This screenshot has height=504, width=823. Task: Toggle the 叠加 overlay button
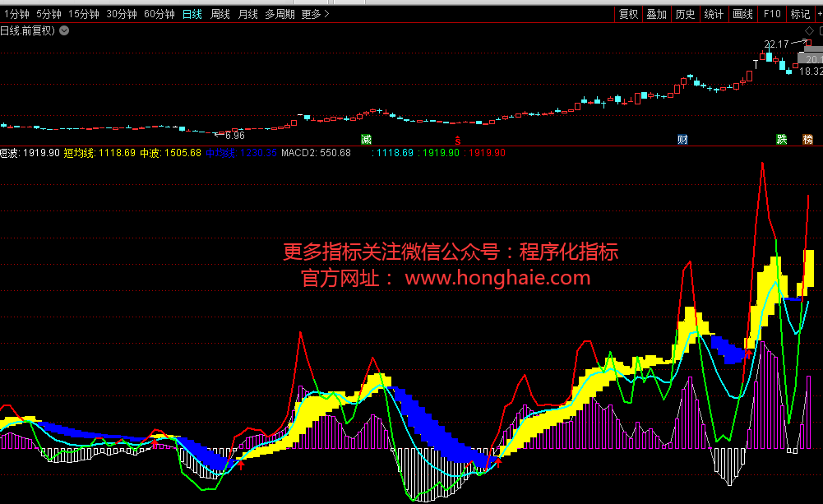pos(656,14)
